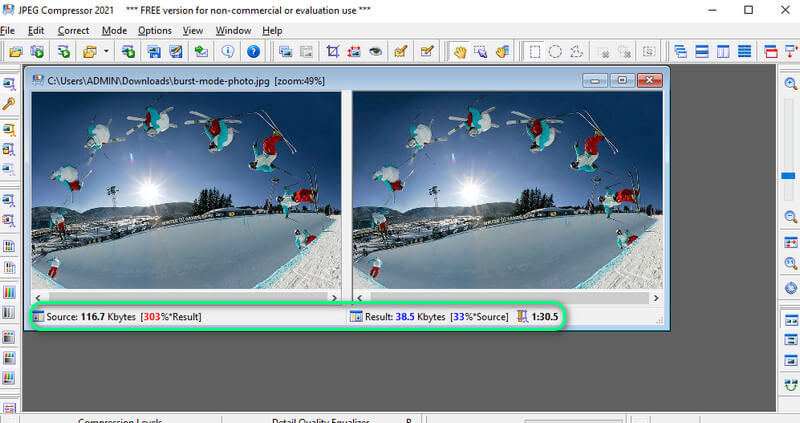The width and height of the screenshot is (800, 423).
Task: Click the red-eye correction eye icon
Action: pos(376,51)
